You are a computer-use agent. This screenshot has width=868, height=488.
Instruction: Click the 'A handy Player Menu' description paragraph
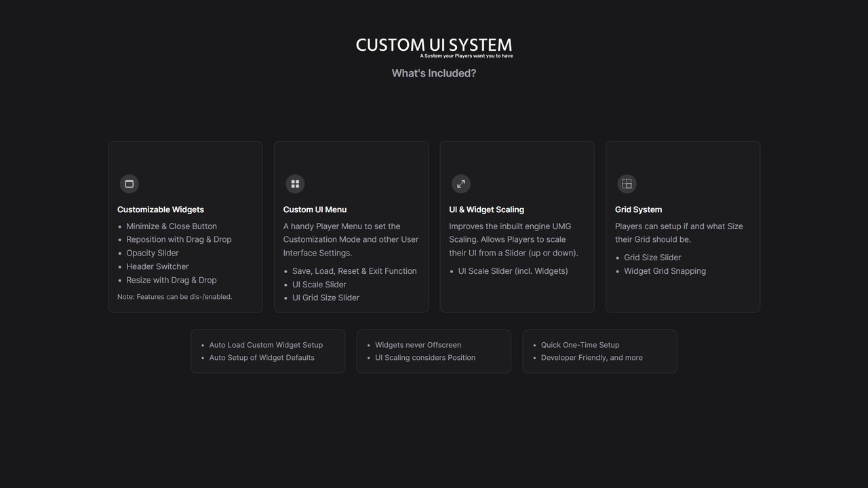point(351,239)
